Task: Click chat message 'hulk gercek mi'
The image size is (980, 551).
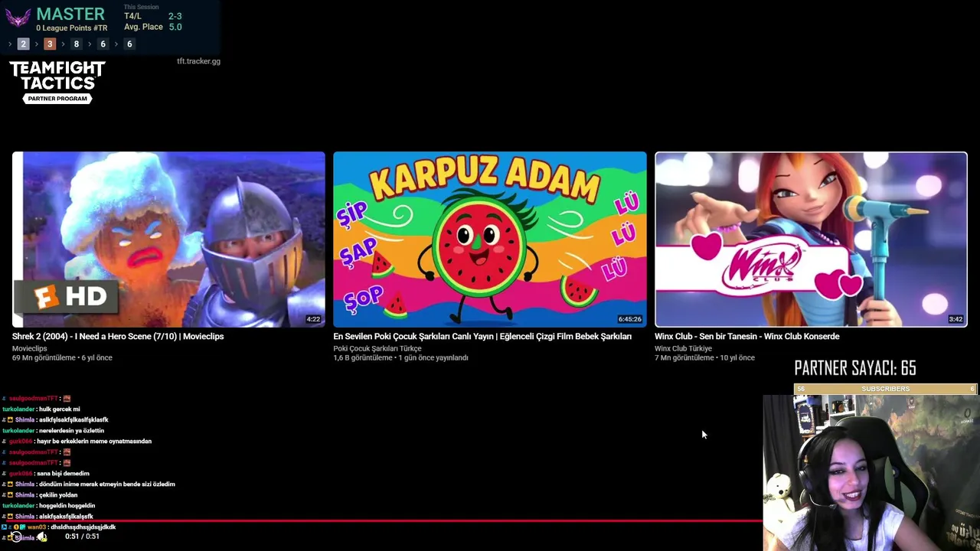Action: [59, 409]
